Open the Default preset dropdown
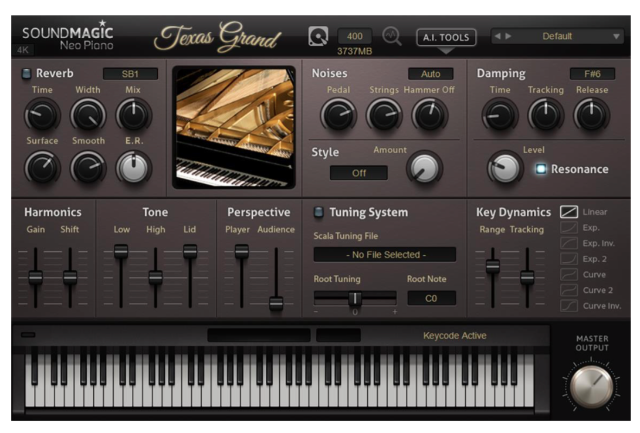This screenshot has height=433, width=640. (557, 36)
